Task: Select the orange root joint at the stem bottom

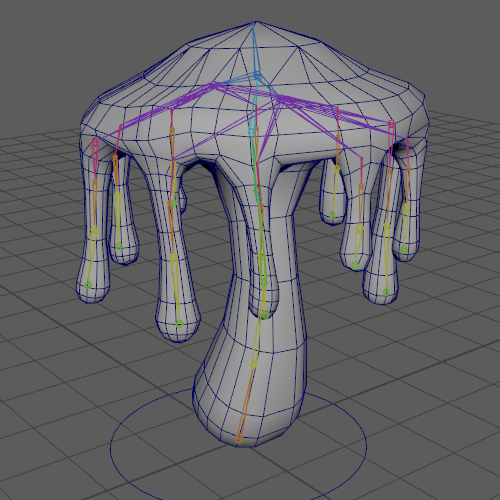Action: (239, 440)
